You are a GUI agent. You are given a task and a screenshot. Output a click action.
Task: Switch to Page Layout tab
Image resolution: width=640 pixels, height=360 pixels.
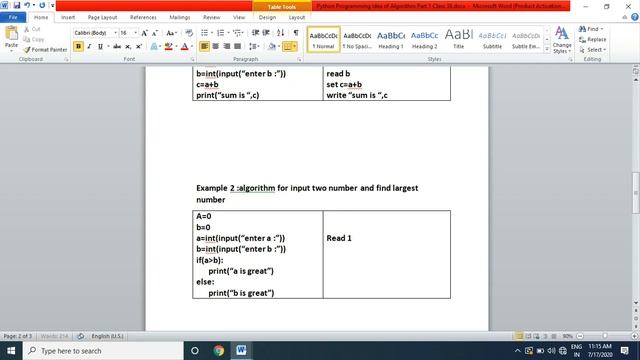tap(102, 17)
